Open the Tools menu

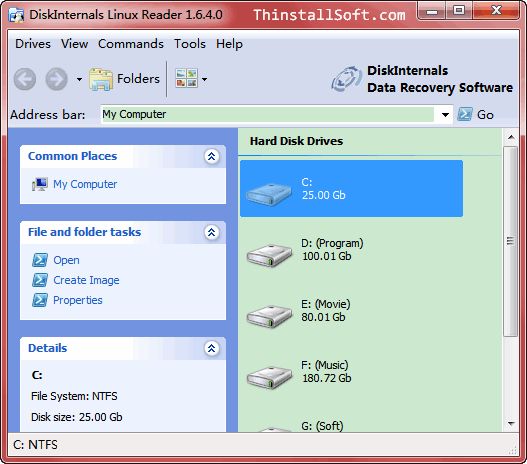coord(190,44)
